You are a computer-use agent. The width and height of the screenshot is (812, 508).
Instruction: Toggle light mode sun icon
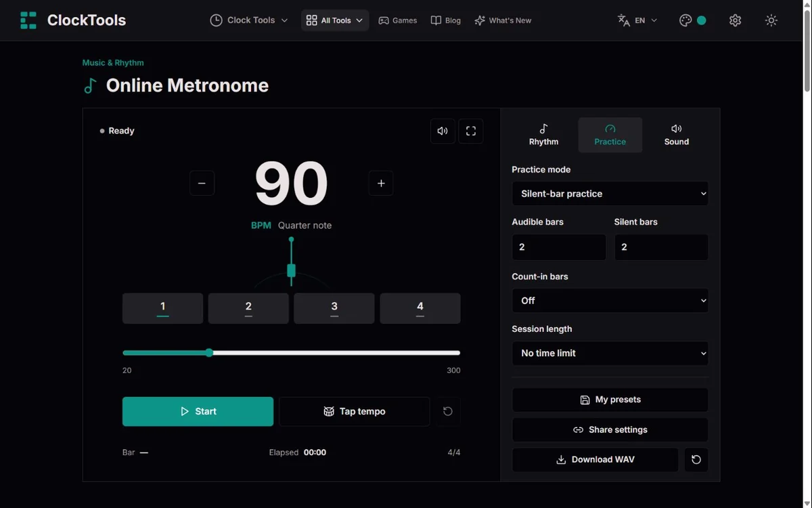pos(771,20)
